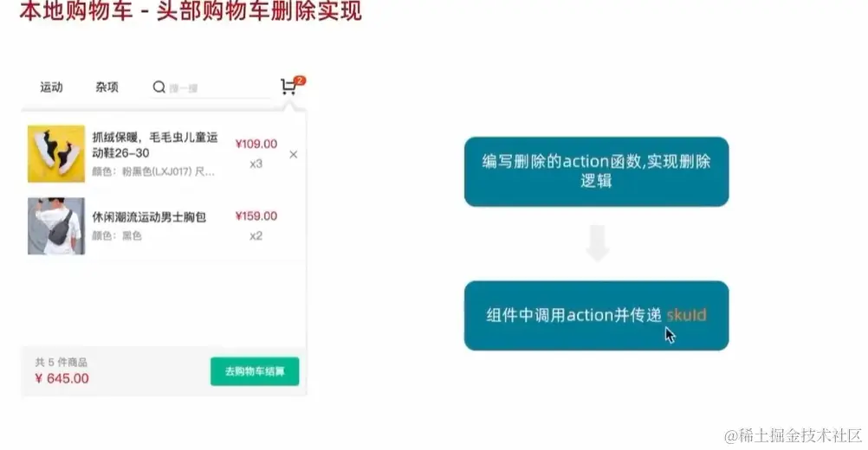Remove the children's shoes item with X
The image size is (868, 450).
[x=294, y=155]
